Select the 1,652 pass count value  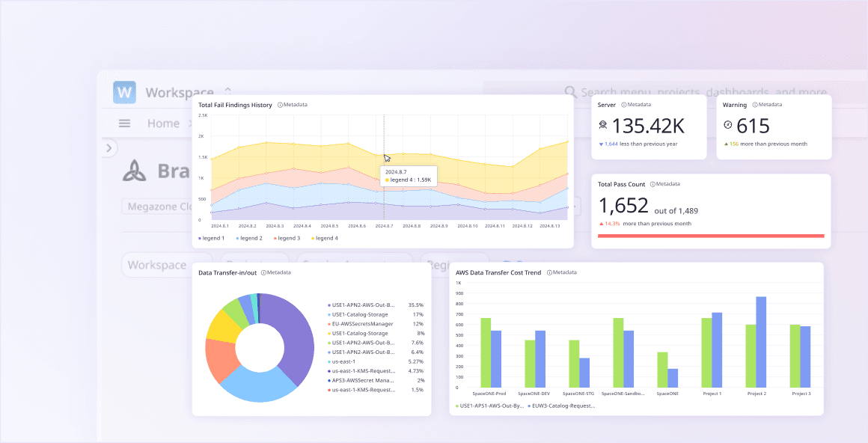pyautogui.click(x=623, y=206)
